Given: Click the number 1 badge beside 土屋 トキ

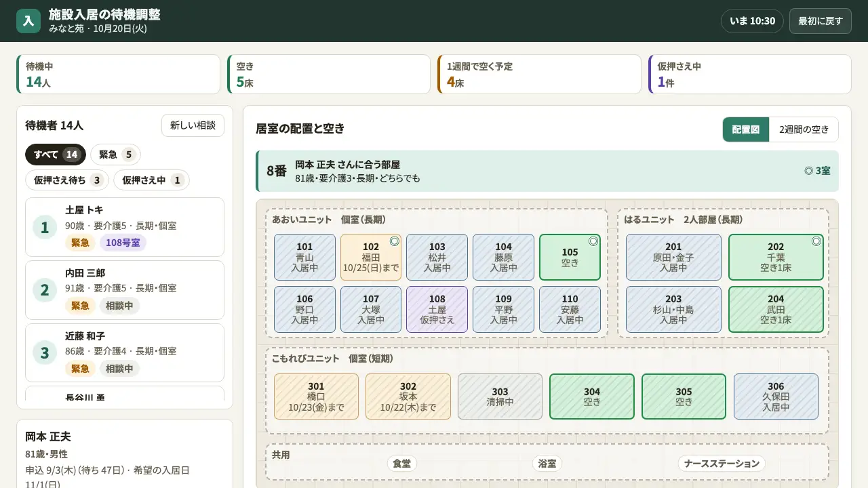Looking at the screenshot, I should coord(45,227).
